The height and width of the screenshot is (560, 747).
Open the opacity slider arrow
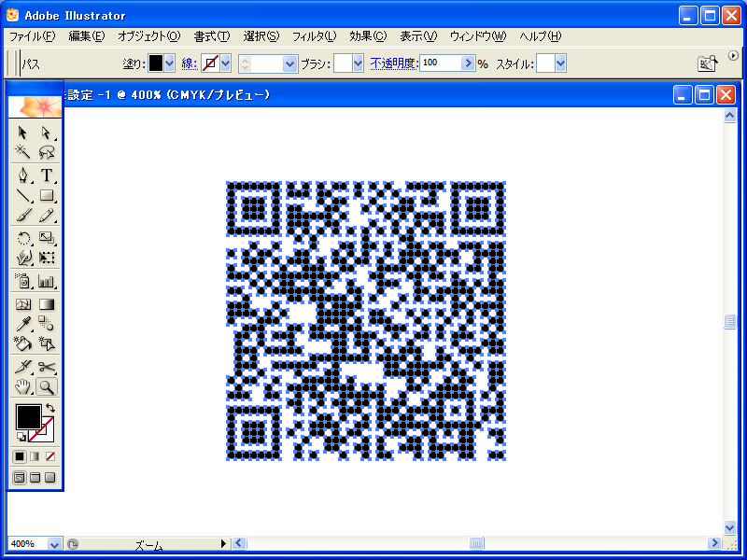[x=469, y=63]
